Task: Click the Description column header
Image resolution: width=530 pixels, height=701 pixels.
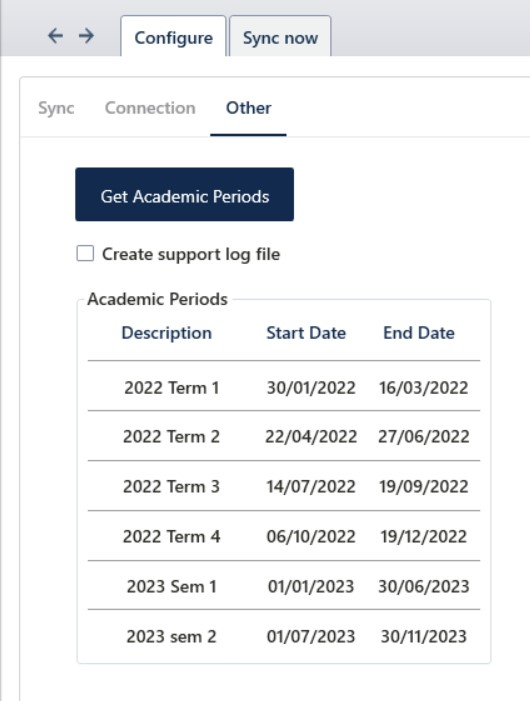Action: [x=167, y=333]
